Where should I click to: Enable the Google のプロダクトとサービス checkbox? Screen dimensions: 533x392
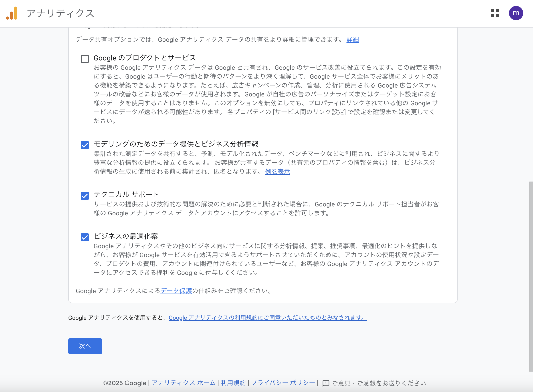[85, 59]
